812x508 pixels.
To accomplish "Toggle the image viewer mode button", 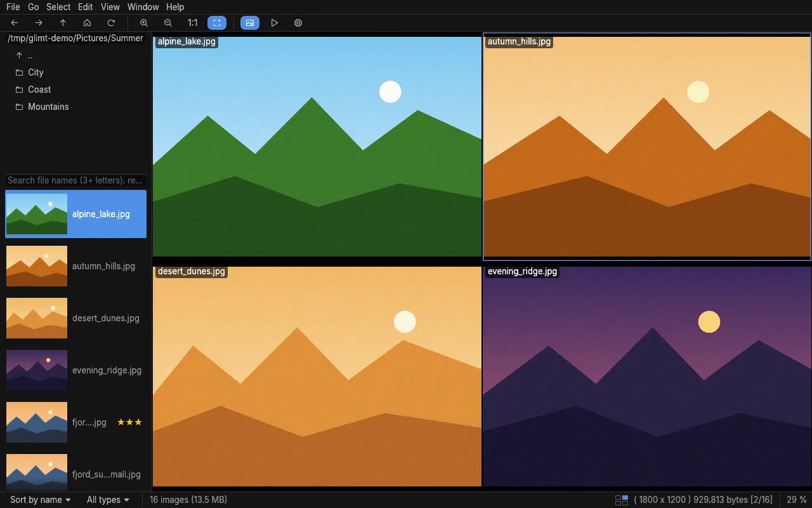I will (x=250, y=23).
